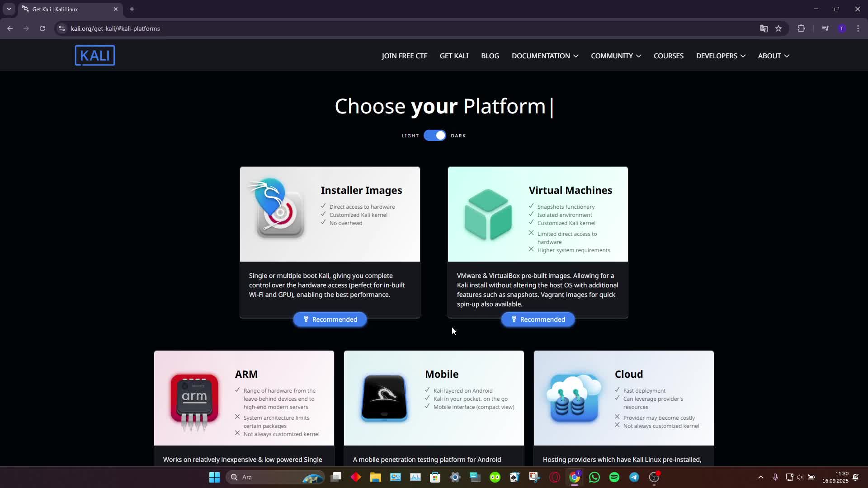Screen dimensions: 868x488
Task: Expand the Developers dropdown menu
Action: tap(721, 56)
